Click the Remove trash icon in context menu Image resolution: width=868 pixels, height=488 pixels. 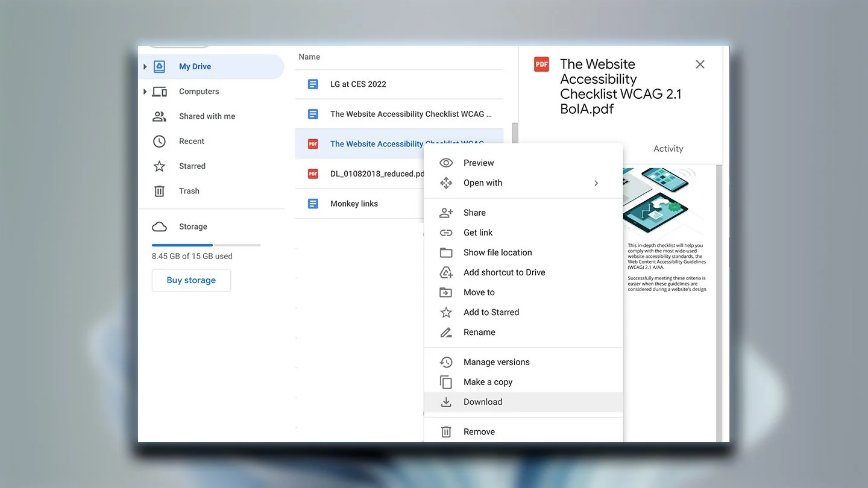[x=446, y=432]
